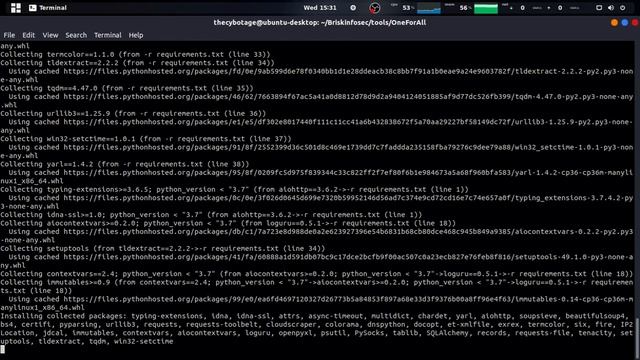Open the CPU usage graph monitor
The image size is (640, 360).
coord(429,8)
